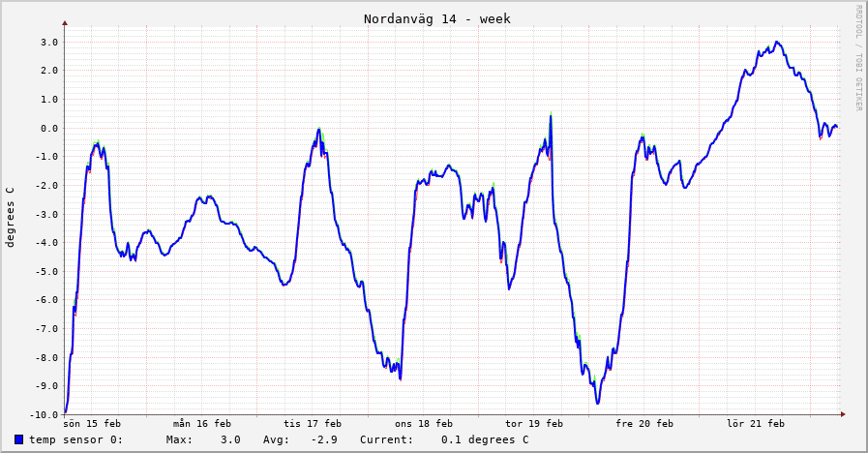Select the "temp sensor 0:" legend label

click(x=75, y=439)
